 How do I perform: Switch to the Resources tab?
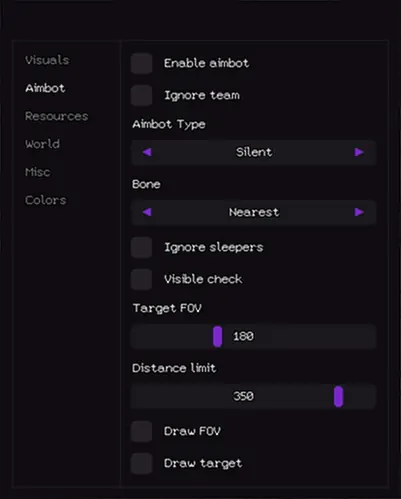coord(57,116)
